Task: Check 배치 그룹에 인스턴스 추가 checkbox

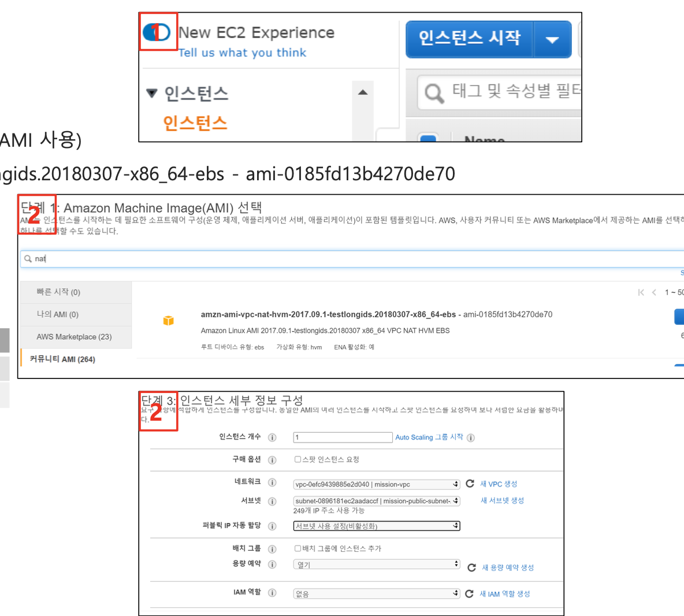Action: pyautogui.click(x=298, y=548)
